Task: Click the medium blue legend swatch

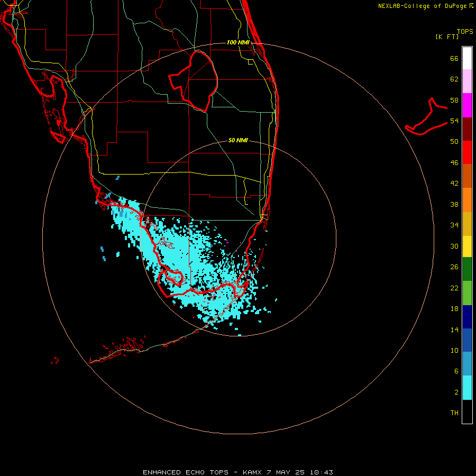Action: click(467, 340)
